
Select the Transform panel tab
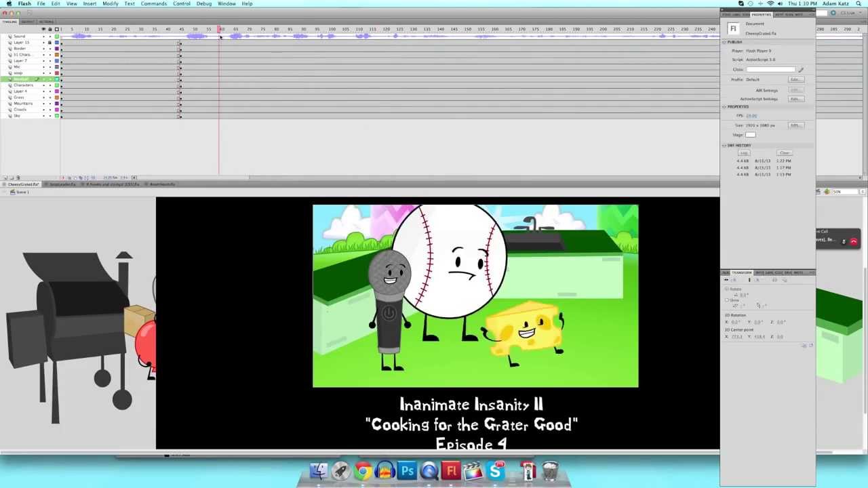point(742,272)
